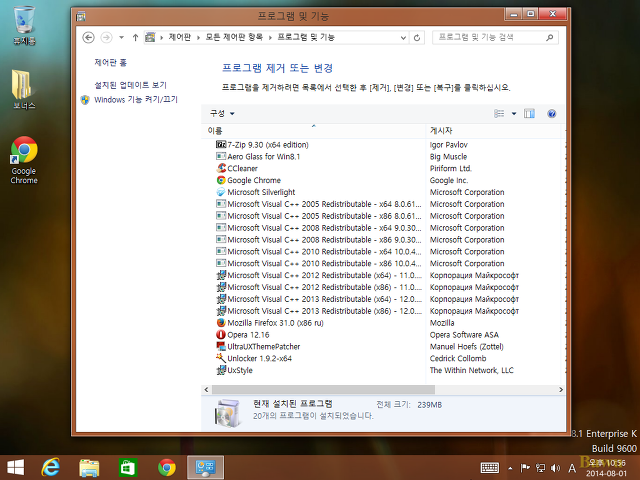
Task: Open the Windows Store taskbar icon
Action: tap(128, 467)
